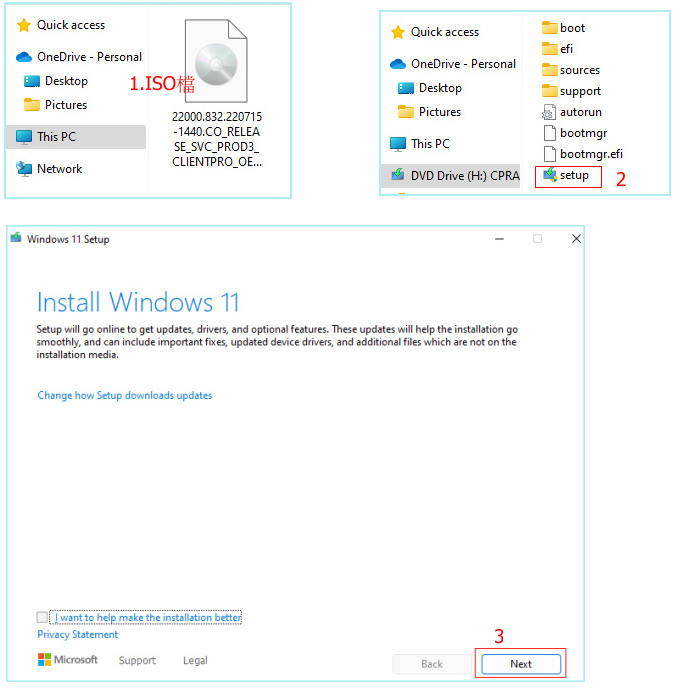Open Network icon in left Explorer
The image size is (676, 690).
click(x=24, y=169)
